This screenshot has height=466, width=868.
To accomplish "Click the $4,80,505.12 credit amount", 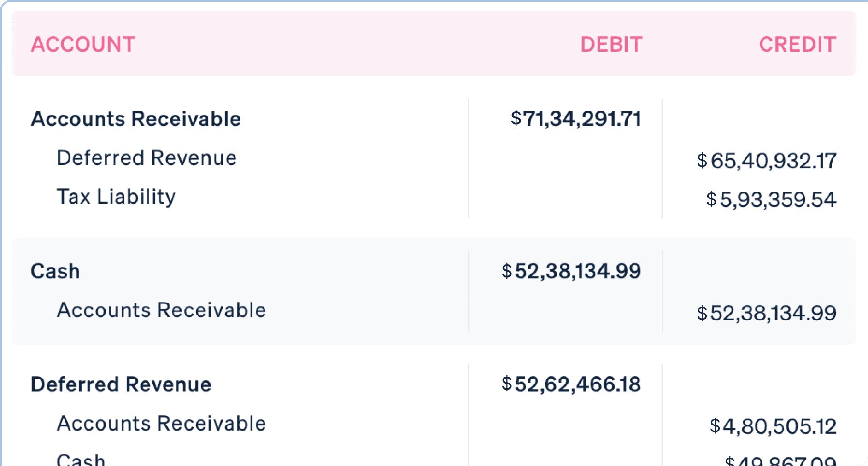I will [773, 426].
